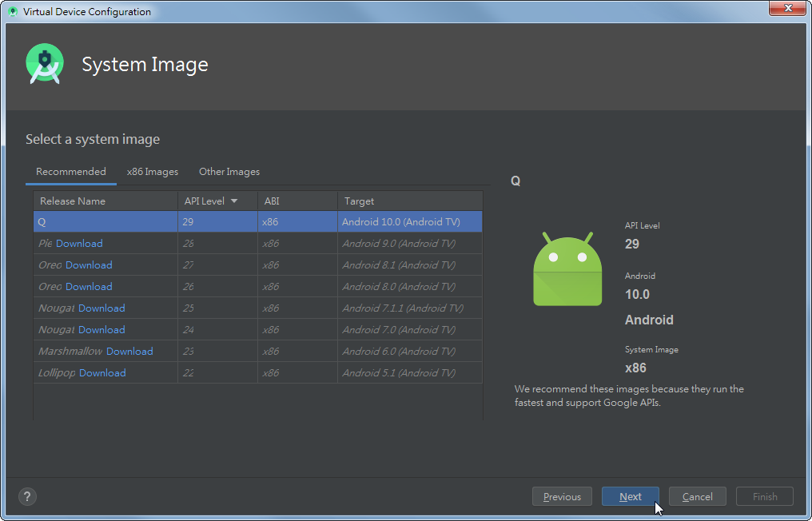812x521 pixels.
Task: Sort by the API Level column arrow
Action: (234, 201)
